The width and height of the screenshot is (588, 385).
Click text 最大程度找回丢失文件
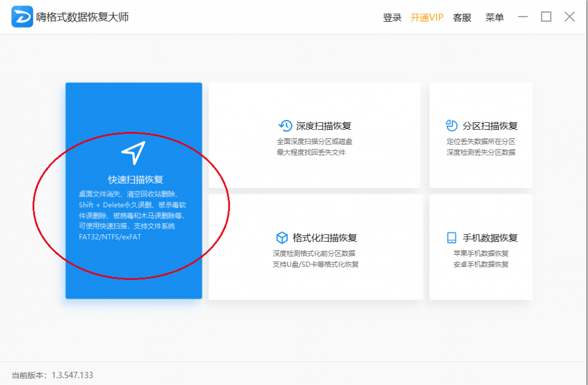[x=311, y=153]
